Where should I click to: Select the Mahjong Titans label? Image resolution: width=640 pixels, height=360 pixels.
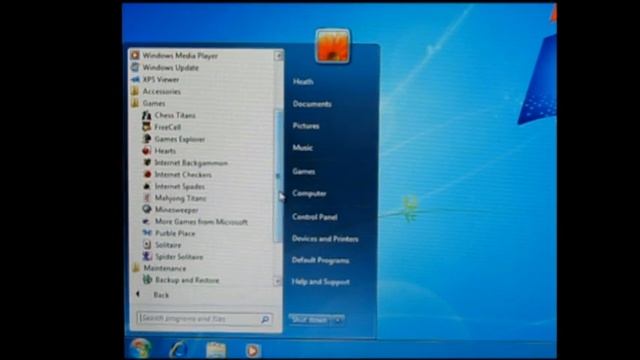point(180,198)
